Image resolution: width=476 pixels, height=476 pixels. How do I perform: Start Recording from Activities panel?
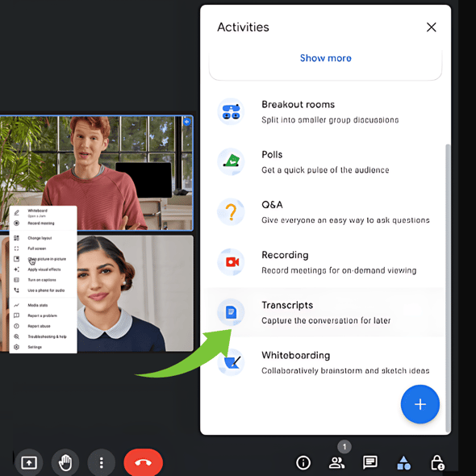[x=325, y=262]
